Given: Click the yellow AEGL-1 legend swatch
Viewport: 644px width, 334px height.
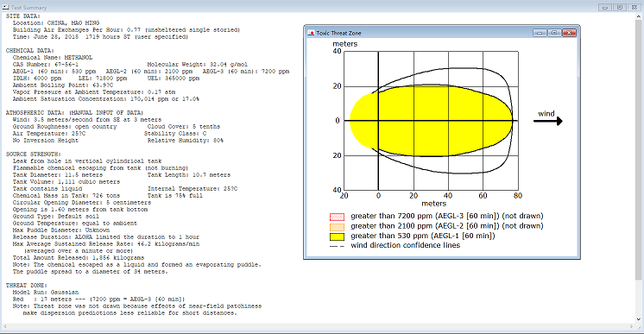Looking at the screenshot, I should tap(337, 236).
